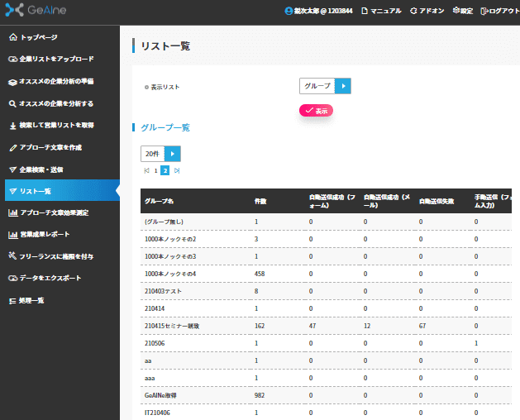Click the グループ名 column header
Viewport: 520px width, 420px height.
click(x=159, y=201)
